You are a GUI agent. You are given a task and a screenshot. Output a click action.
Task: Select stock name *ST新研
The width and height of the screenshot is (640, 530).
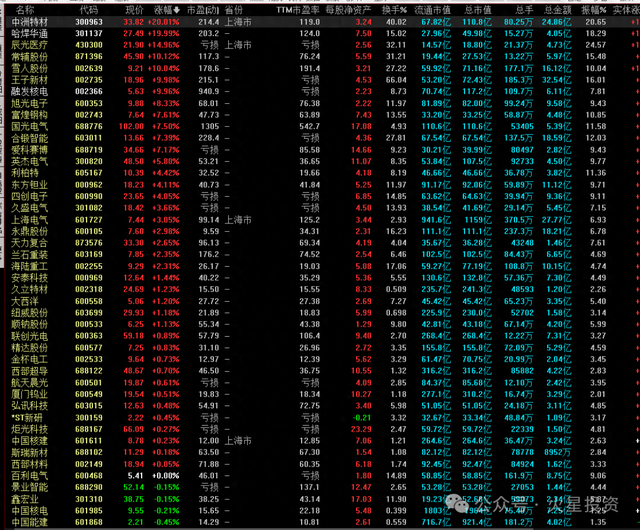pos(27,417)
